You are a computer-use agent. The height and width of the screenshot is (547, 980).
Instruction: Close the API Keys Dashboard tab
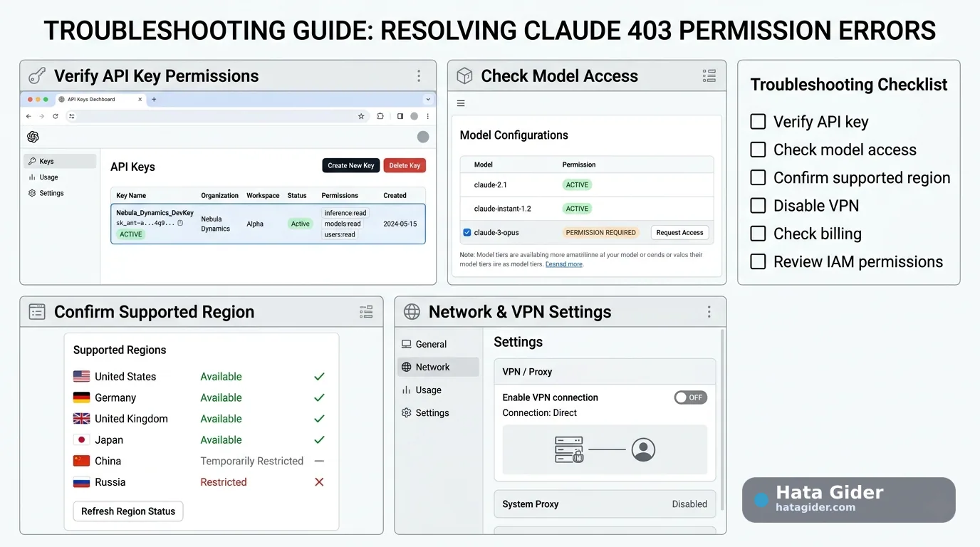(x=140, y=99)
